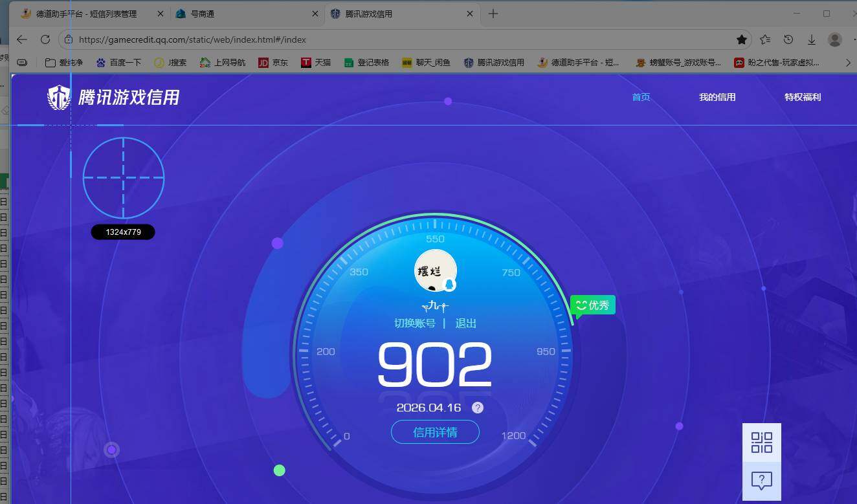Expand hidden bookmarks with the chevron
Image resolution: width=857 pixels, height=504 pixels.
pyautogui.click(x=848, y=62)
